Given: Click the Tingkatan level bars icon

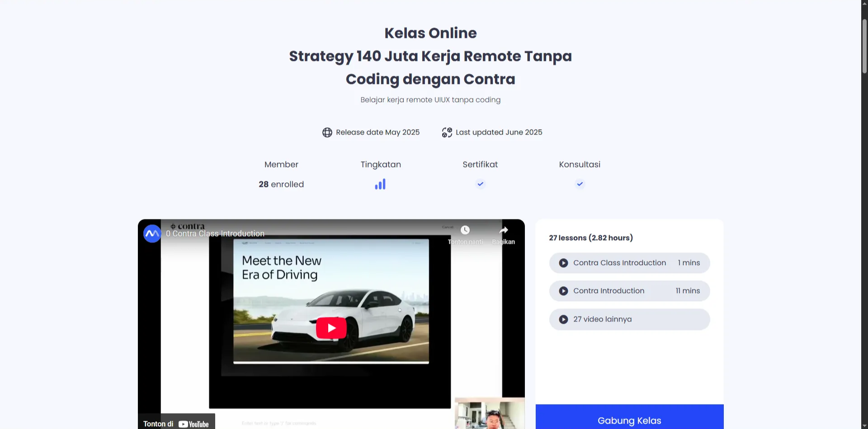Looking at the screenshot, I should (x=380, y=184).
